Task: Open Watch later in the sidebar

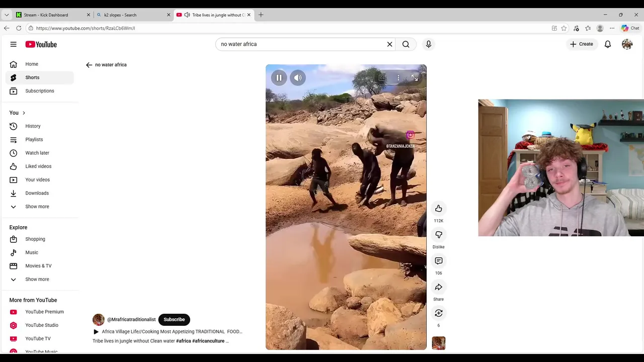Action: [40, 153]
